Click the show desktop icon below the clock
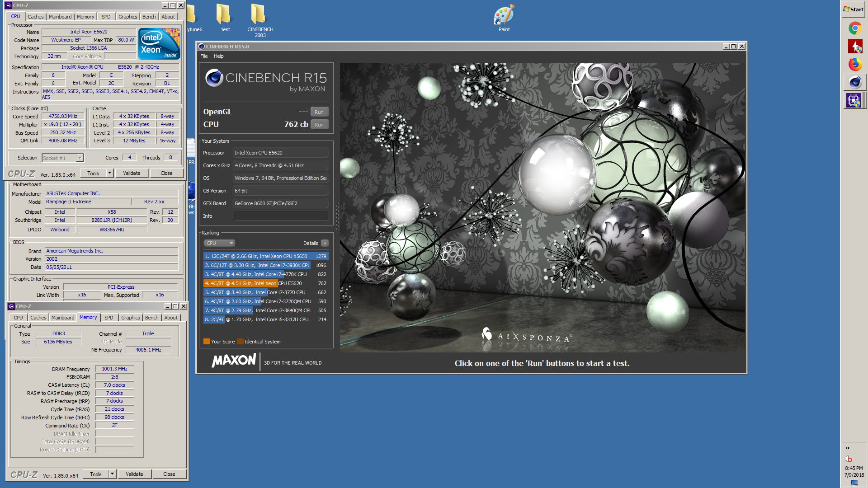Screen dimensions: 868x488 [854, 483]
